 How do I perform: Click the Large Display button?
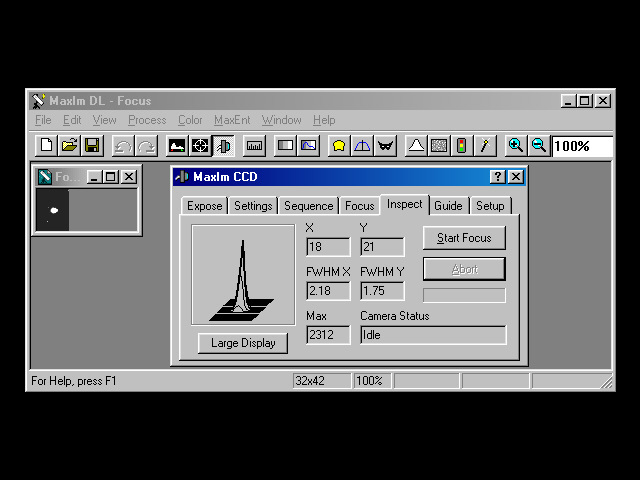click(x=243, y=343)
